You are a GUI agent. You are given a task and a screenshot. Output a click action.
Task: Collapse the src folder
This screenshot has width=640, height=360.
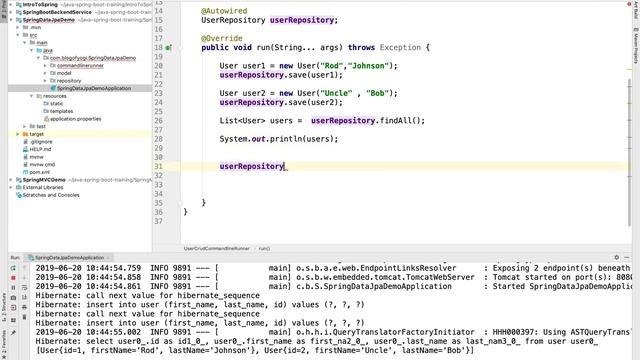(18, 35)
